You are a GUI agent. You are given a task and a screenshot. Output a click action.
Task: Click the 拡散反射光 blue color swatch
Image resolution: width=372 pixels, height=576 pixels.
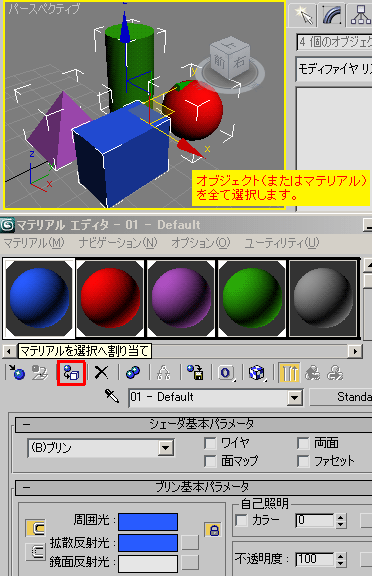148,543
